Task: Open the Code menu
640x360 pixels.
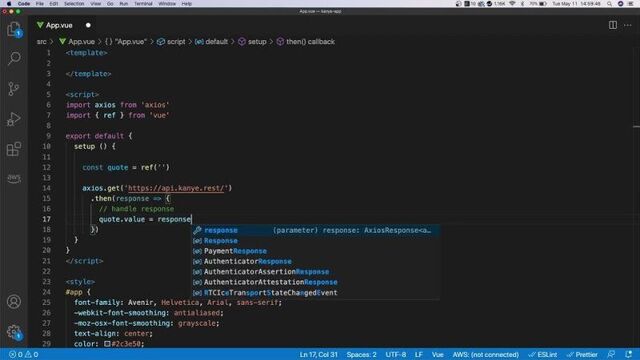Action: [x=24, y=4]
